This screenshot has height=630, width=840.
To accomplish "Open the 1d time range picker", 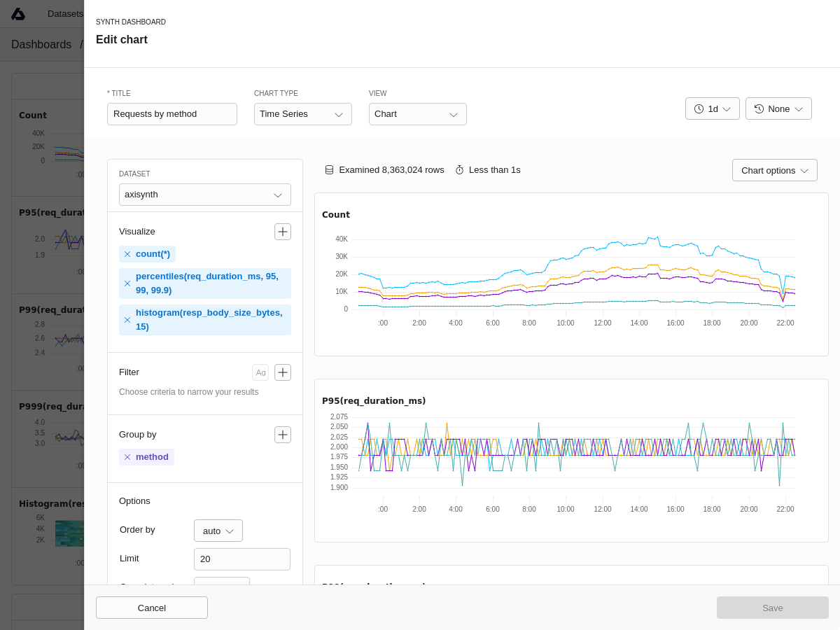I will click(712, 108).
